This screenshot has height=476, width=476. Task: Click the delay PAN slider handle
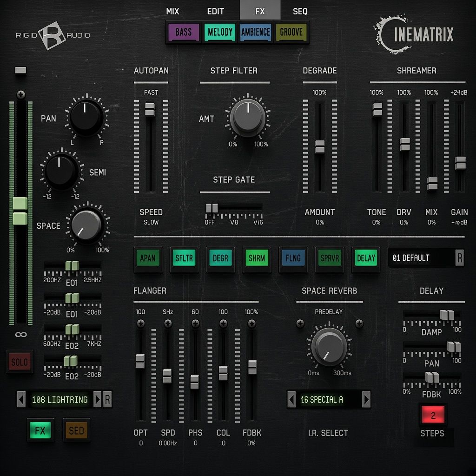(x=454, y=347)
